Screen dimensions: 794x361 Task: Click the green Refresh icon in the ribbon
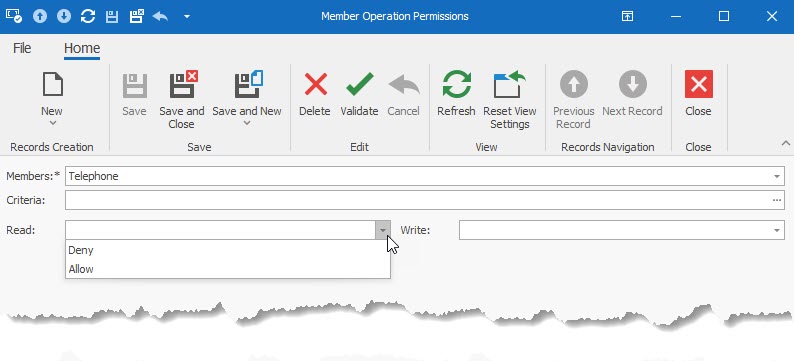tap(456, 84)
